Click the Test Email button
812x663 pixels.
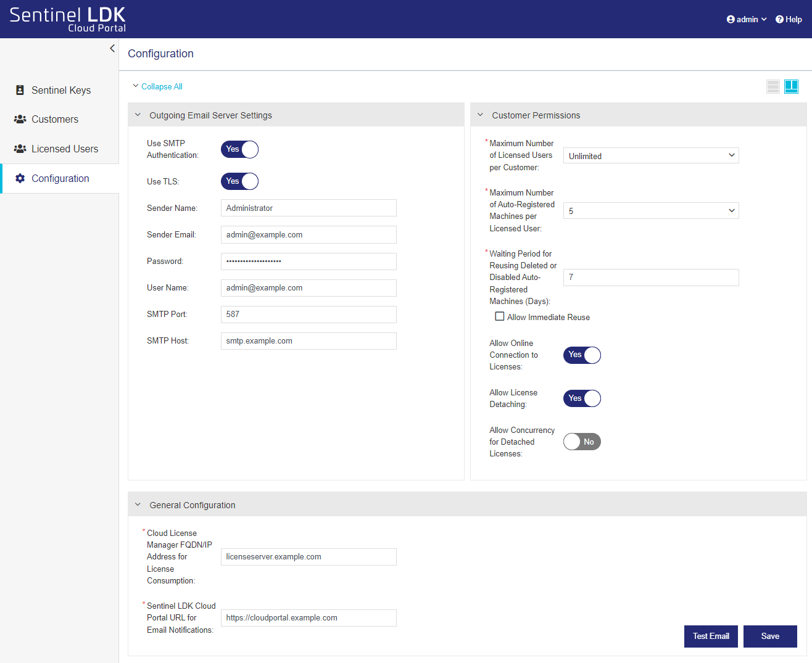tap(710, 636)
